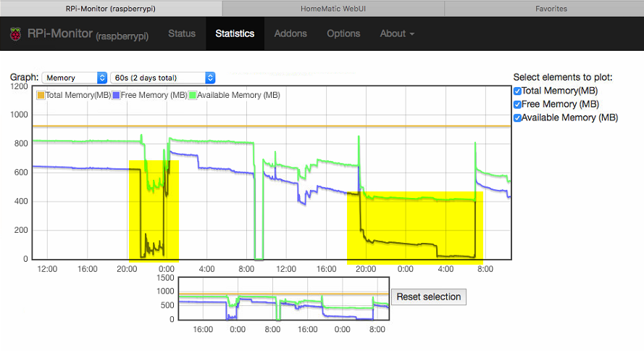Open the Status page
Image resolution: width=644 pixels, height=351 pixels.
tap(182, 34)
